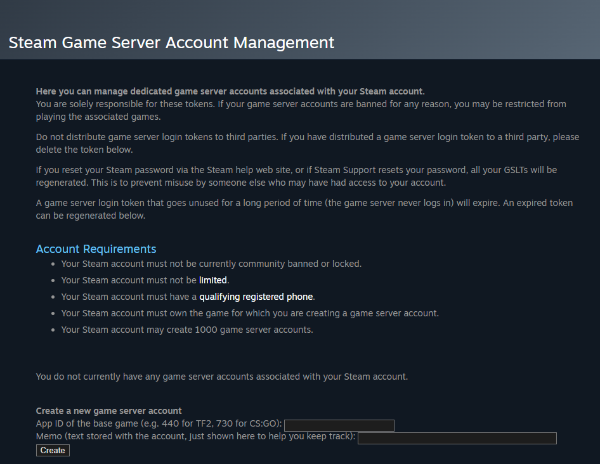The width and height of the screenshot is (600, 464).
Task: Open the "limited" account link
Action: pos(213,280)
